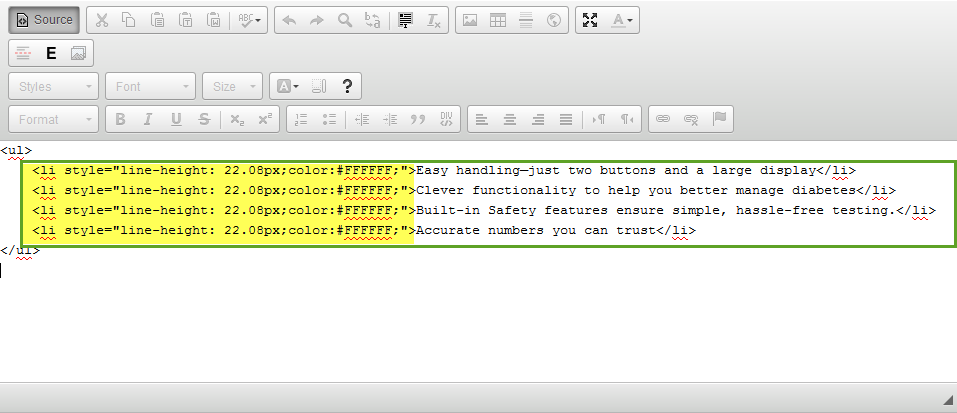Click the Block Quote icon

(418, 120)
